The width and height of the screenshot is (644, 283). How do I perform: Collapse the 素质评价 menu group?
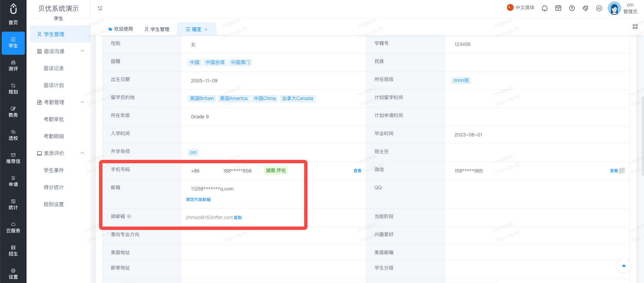(x=82, y=153)
